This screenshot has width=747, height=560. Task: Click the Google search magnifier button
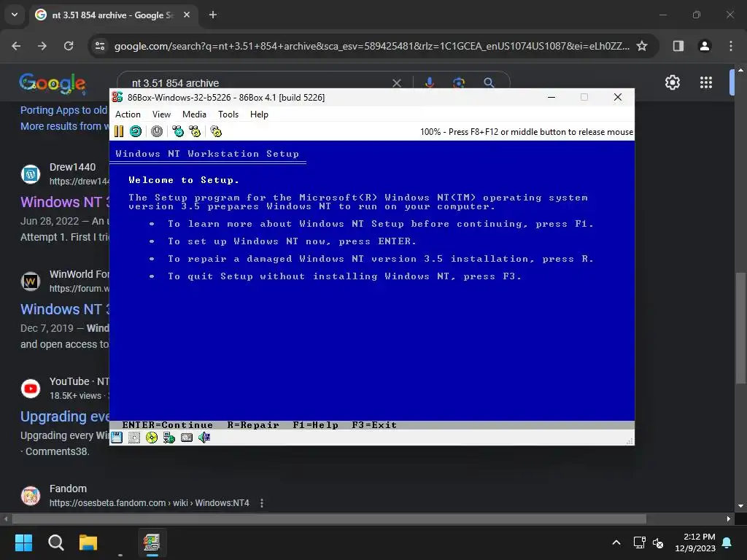point(489,83)
